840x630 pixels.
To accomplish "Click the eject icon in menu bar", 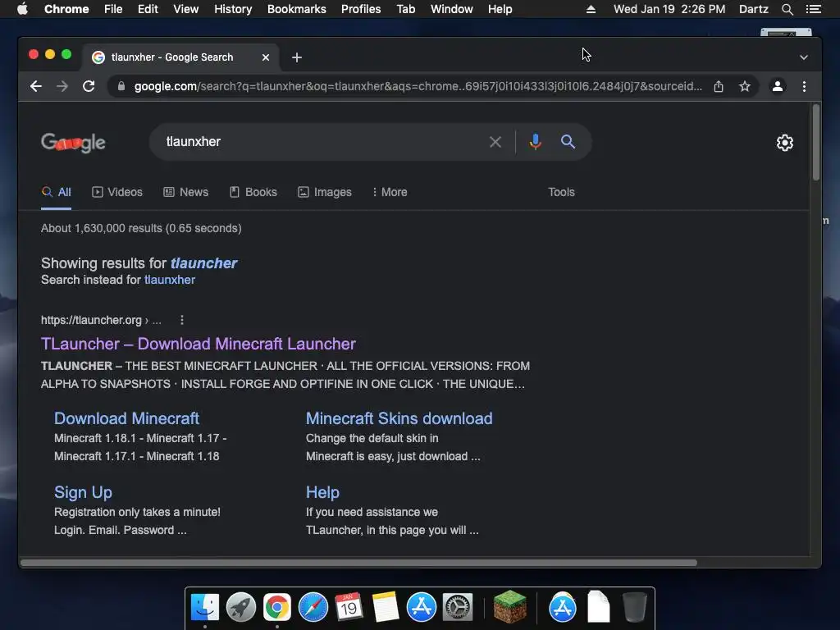I will tap(591, 9).
